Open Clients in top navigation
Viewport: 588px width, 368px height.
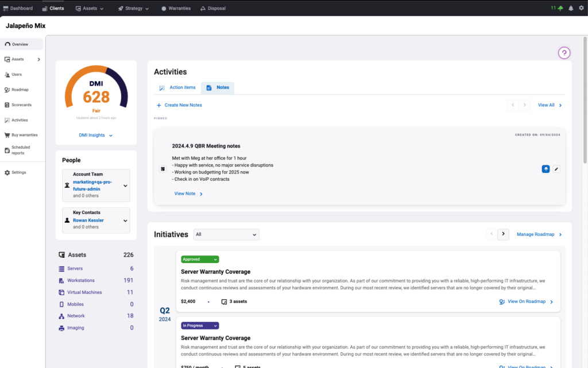(53, 8)
